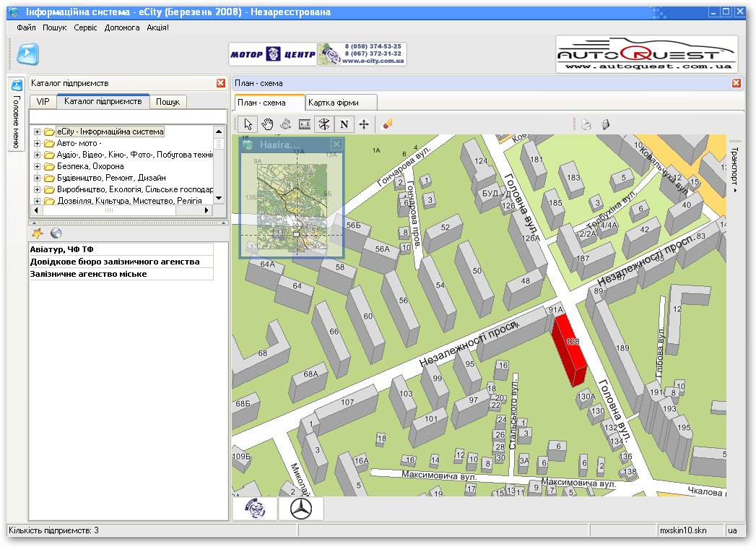Click the Мотор Центр advertisement banner
The image size is (756, 547).
pos(273,54)
